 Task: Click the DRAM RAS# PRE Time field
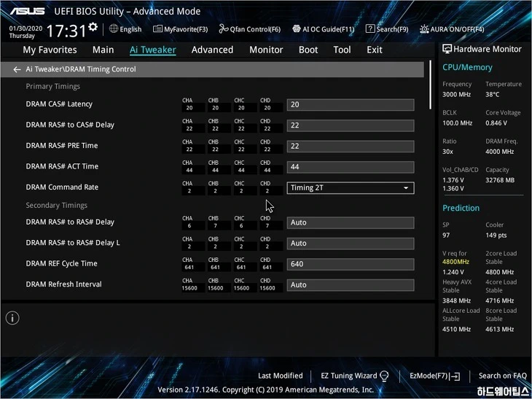pyautogui.click(x=351, y=146)
